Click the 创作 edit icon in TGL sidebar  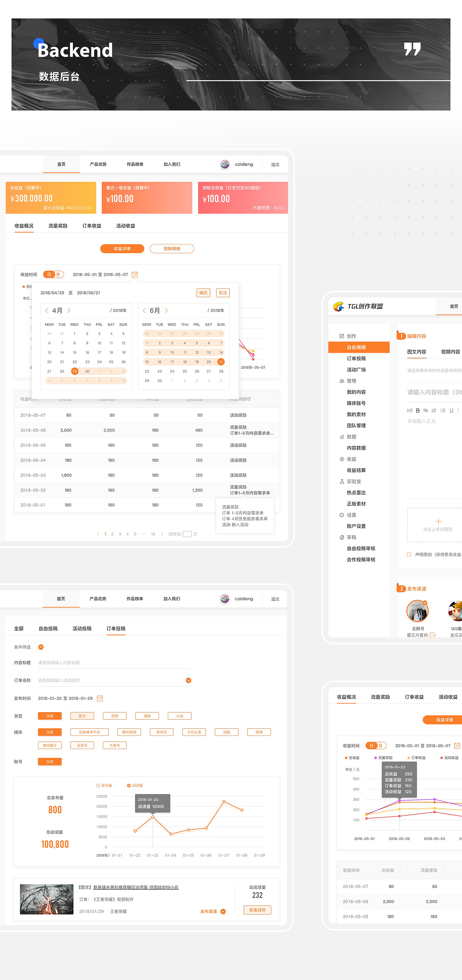[342, 336]
